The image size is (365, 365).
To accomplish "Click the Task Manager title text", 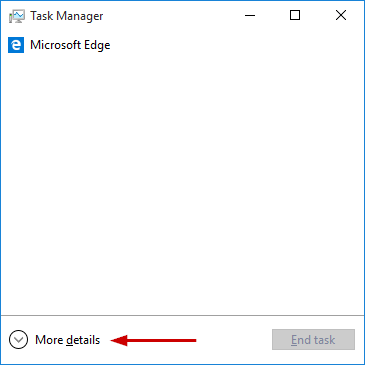I will tap(67, 16).
